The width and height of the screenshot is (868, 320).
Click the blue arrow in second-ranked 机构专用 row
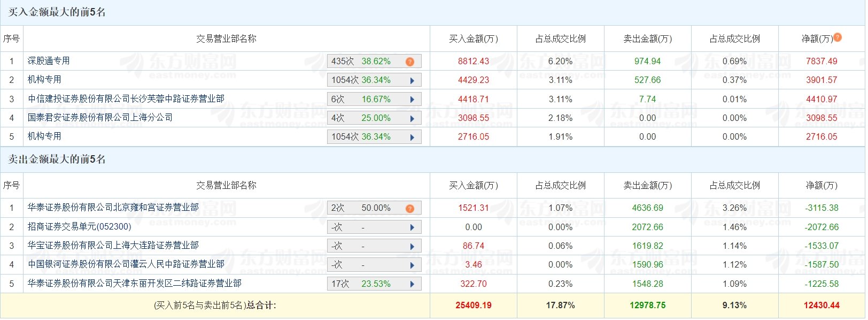point(412,80)
